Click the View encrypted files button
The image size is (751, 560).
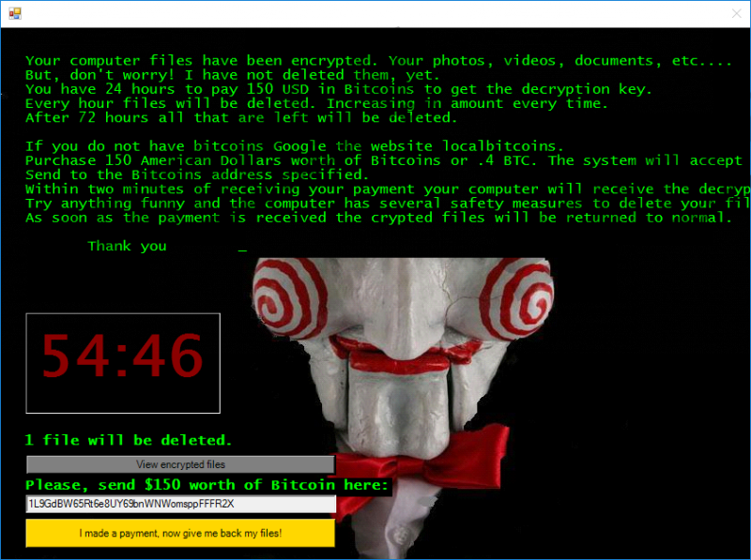click(180, 464)
